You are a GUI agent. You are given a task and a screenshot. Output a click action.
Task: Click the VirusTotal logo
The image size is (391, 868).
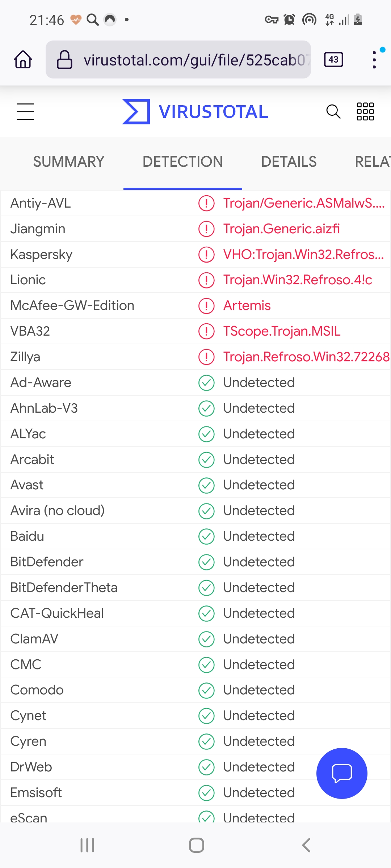[x=195, y=111]
